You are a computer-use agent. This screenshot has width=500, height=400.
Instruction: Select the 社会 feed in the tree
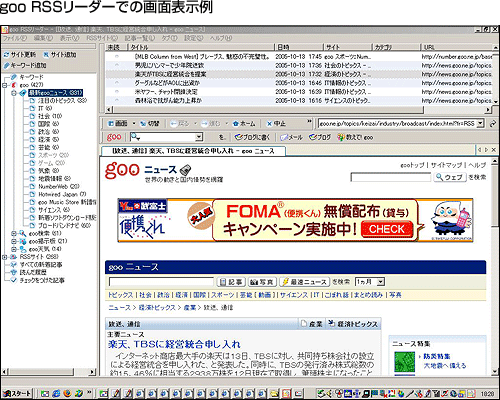[50, 116]
